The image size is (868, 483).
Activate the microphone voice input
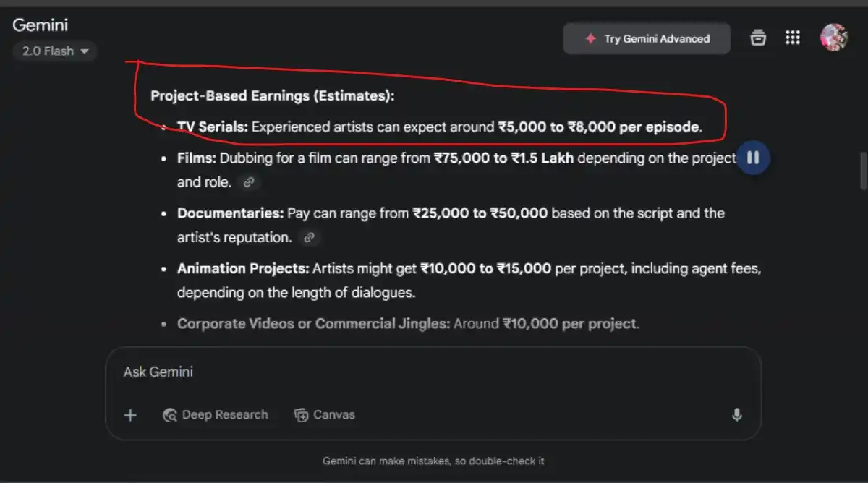(x=736, y=415)
